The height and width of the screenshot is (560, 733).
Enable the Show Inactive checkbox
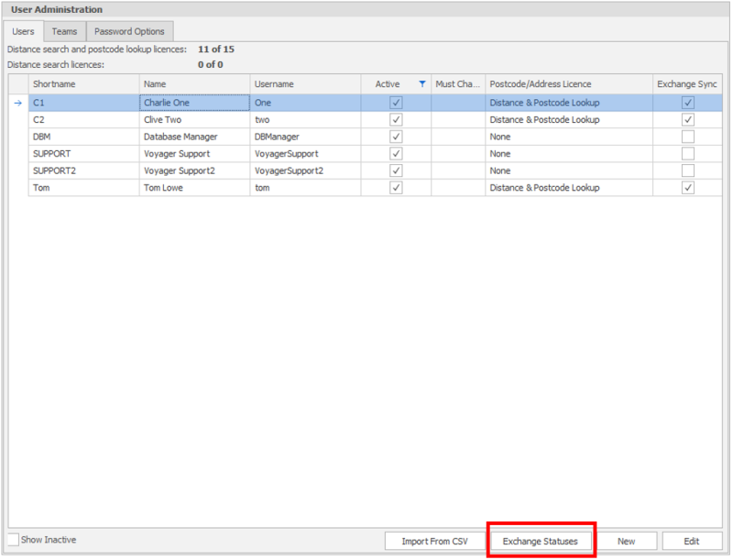click(13, 540)
